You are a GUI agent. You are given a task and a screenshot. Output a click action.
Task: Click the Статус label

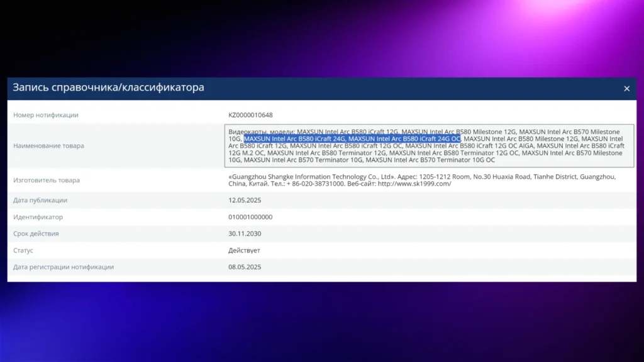pos(23,250)
